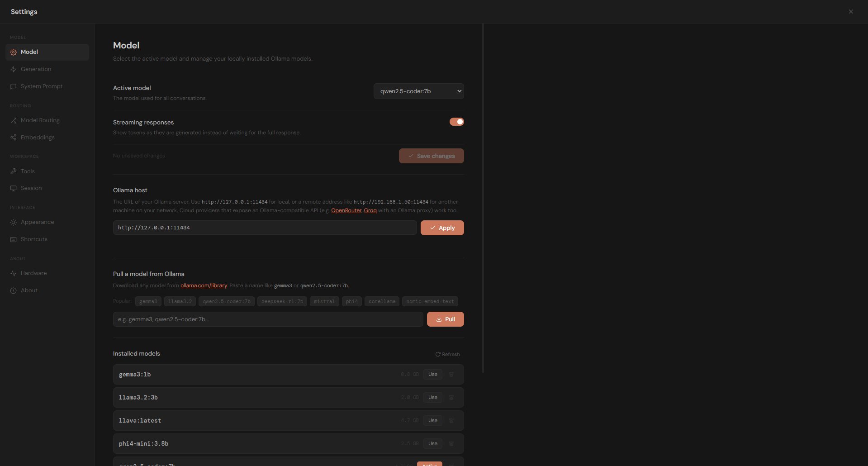Click the settings panel vertical scrollbar
This screenshot has height=466, width=868.
point(483,198)
